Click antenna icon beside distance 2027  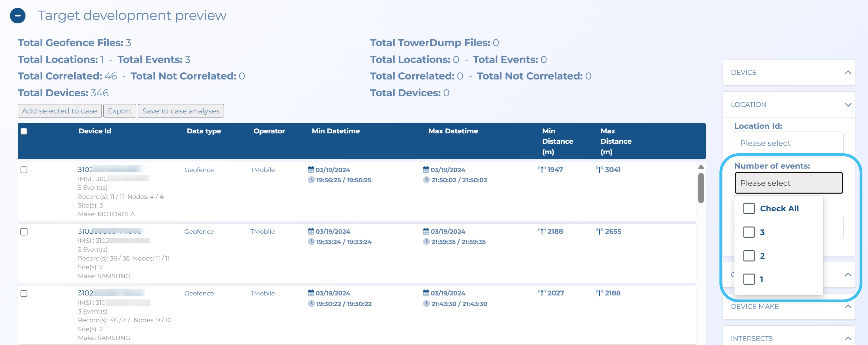(x=542, y=293)
